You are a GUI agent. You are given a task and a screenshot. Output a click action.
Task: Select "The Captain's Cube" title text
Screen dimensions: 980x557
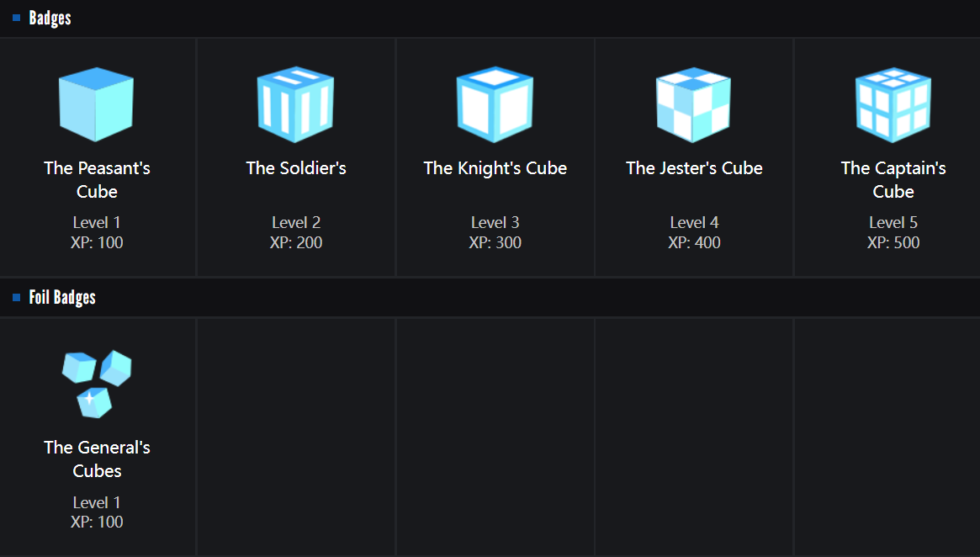(x=893, y=179)
